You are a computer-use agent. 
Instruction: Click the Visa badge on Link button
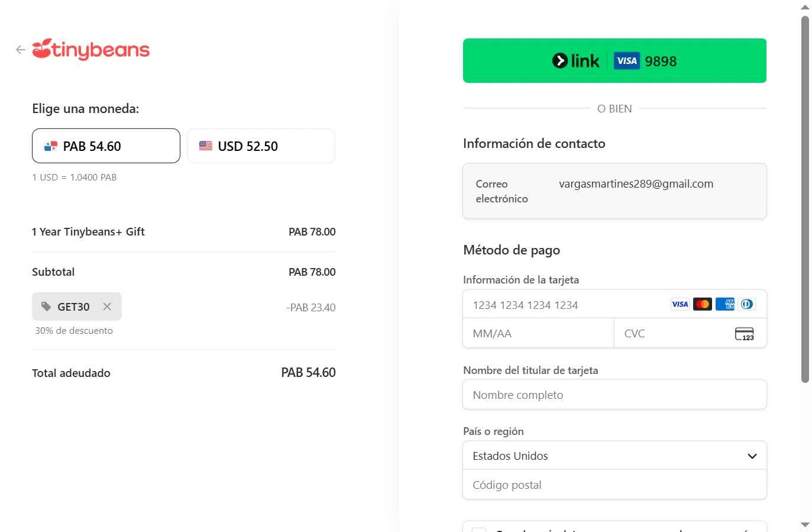627,60
